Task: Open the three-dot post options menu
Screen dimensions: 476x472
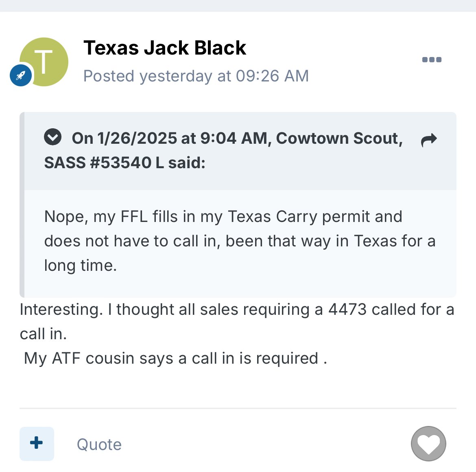Action: pyautogui.click(x=432, y=59)
